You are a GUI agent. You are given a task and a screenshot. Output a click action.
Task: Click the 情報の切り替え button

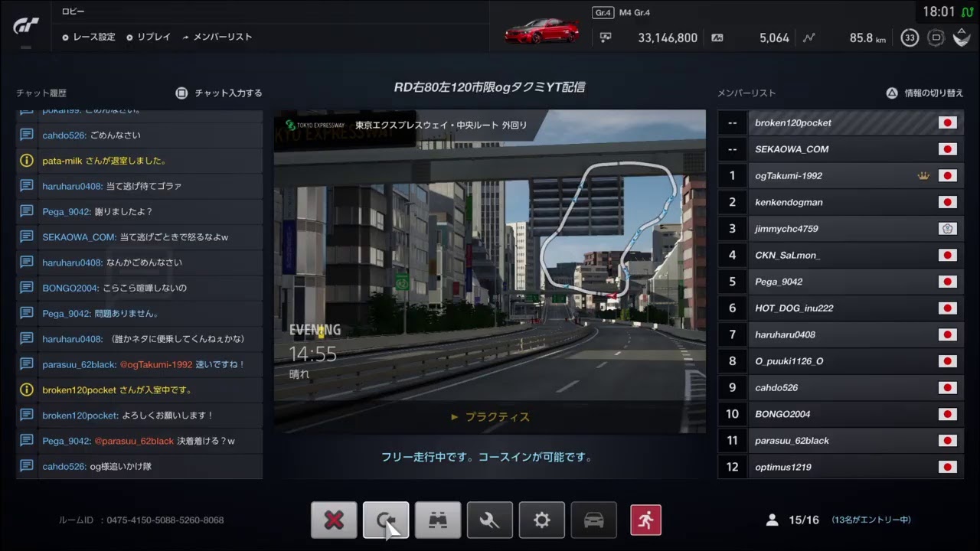click(x=925, y=93)
